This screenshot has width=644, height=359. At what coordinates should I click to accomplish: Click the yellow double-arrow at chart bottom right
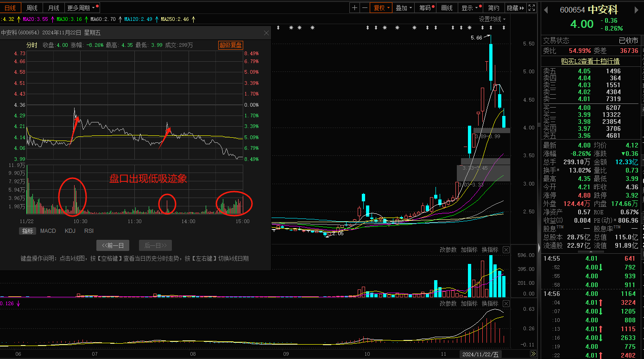[x=534, y=354]
